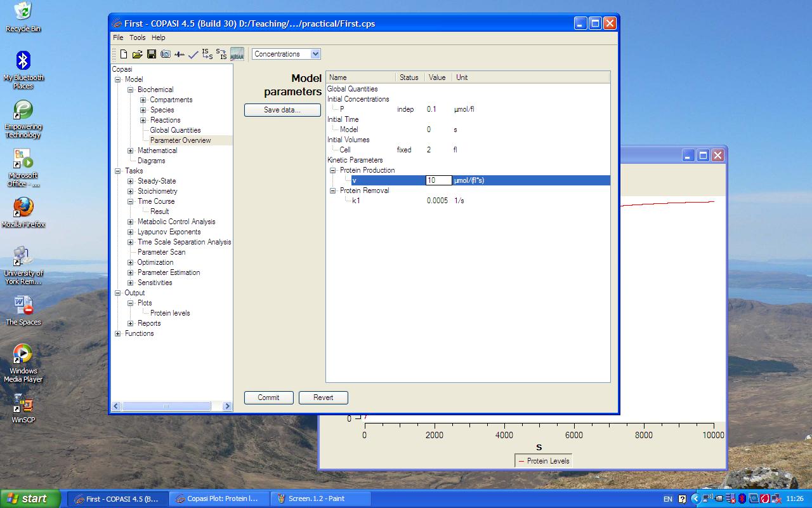
Task: Expand the Species tree node
Action: 143,110
